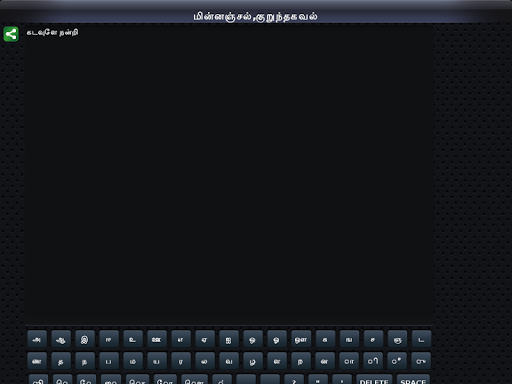The height and width of the screenshot is (384, 512).
Task: Tap the question mark key
Action: [294, 379]
